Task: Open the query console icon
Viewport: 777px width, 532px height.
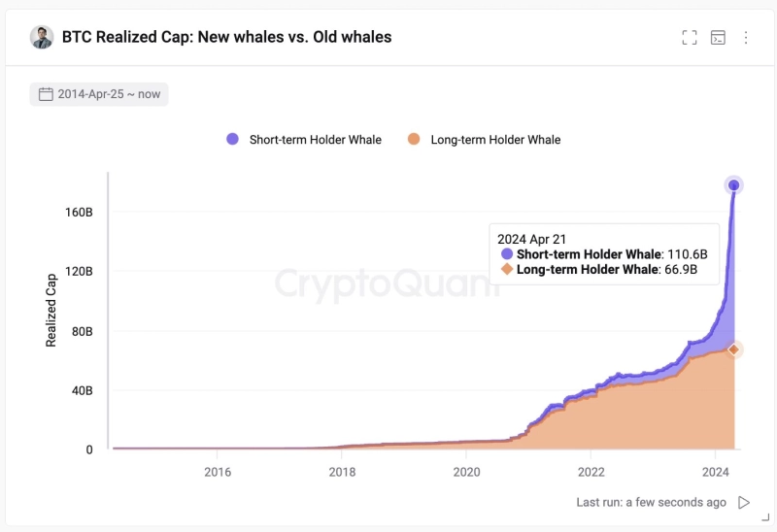Action: (718, 37)
